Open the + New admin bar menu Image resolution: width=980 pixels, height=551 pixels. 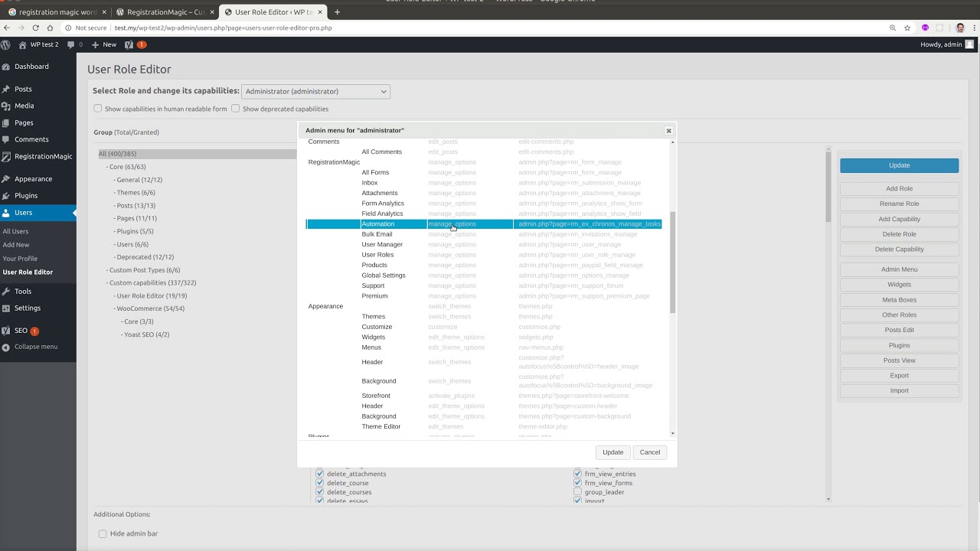tap(104, 44)
